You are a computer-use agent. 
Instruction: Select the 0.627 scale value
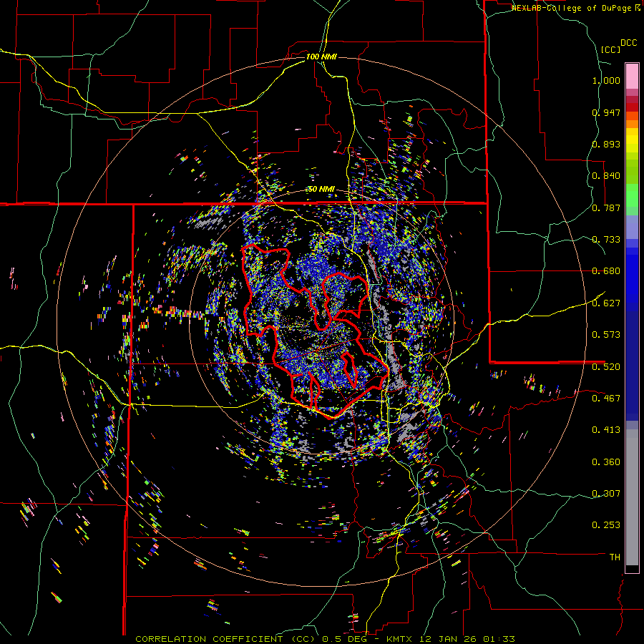tap(606, 303)
